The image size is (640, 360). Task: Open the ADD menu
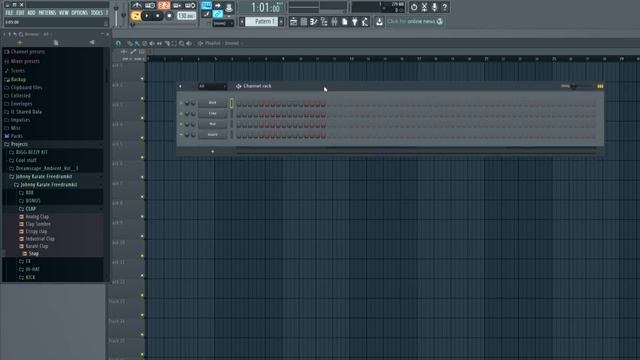point(31,13)
